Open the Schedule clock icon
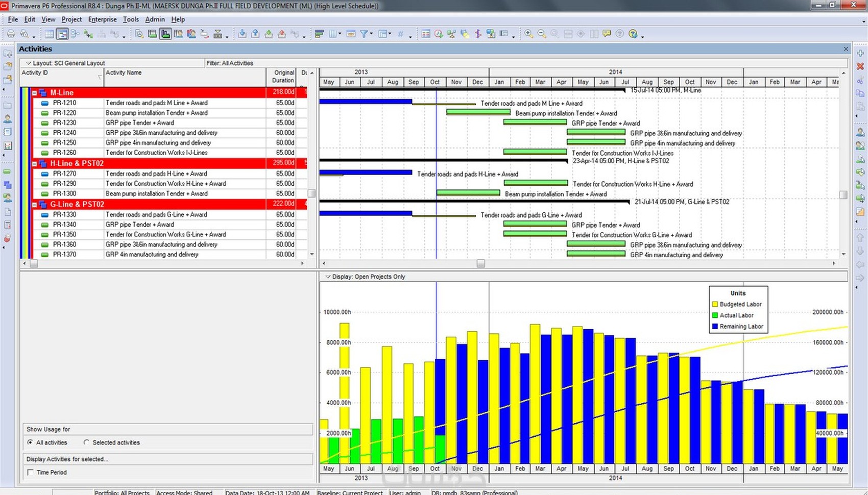The image size is (868, 495). coord(439,34)
